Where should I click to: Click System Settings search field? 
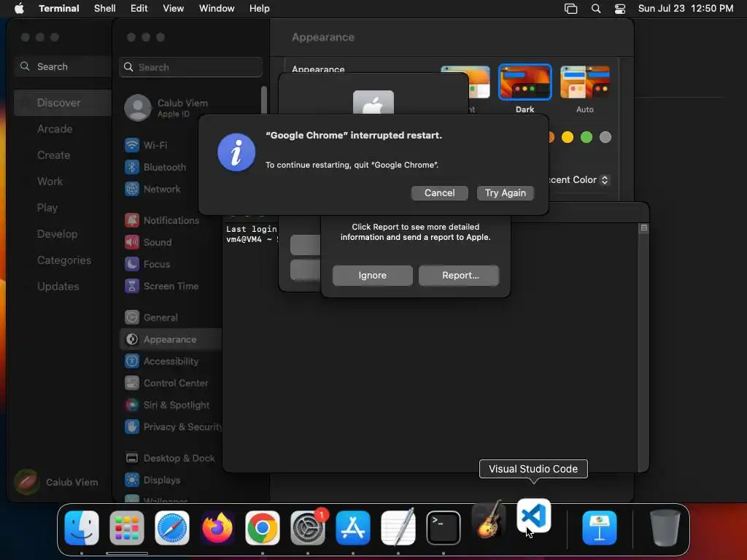click(x=190, y=67)
